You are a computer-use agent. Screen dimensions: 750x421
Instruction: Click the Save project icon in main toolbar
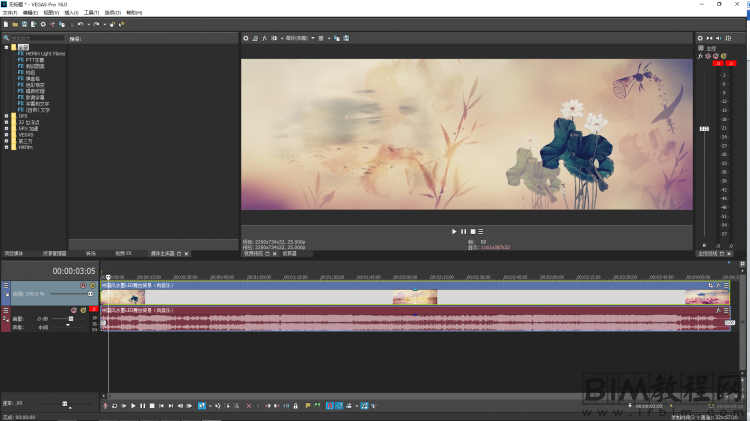[x=24, y=24]
